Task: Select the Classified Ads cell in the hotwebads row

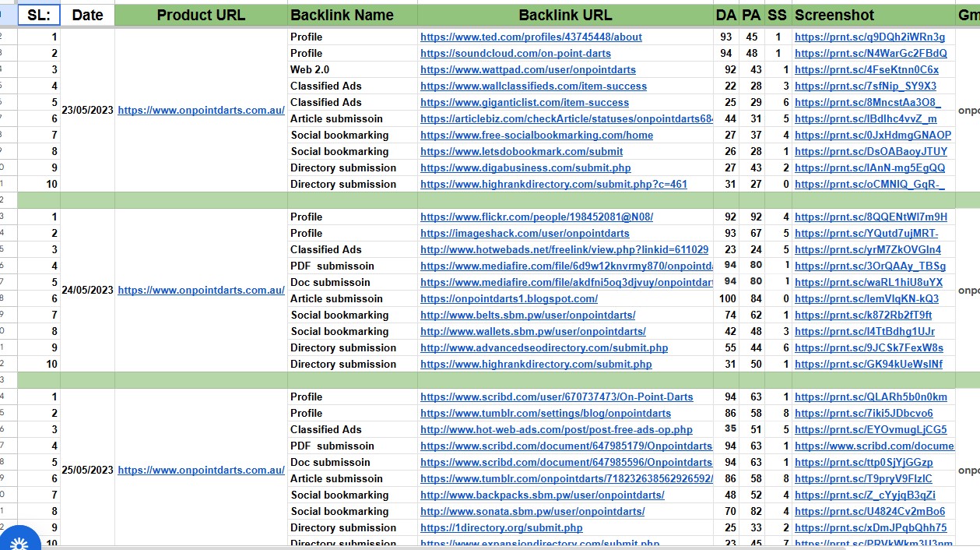Action: (353, 249)
